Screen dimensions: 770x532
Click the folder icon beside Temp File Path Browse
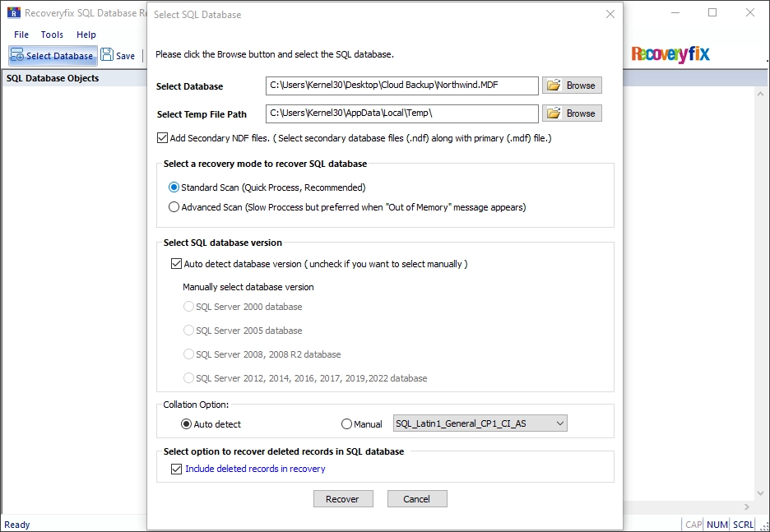554,113
